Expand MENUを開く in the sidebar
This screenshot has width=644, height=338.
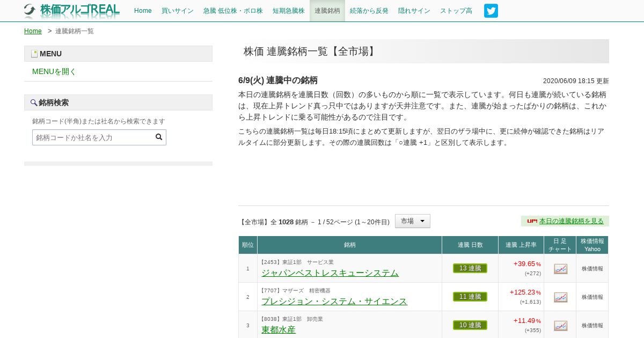click(54, 71)
